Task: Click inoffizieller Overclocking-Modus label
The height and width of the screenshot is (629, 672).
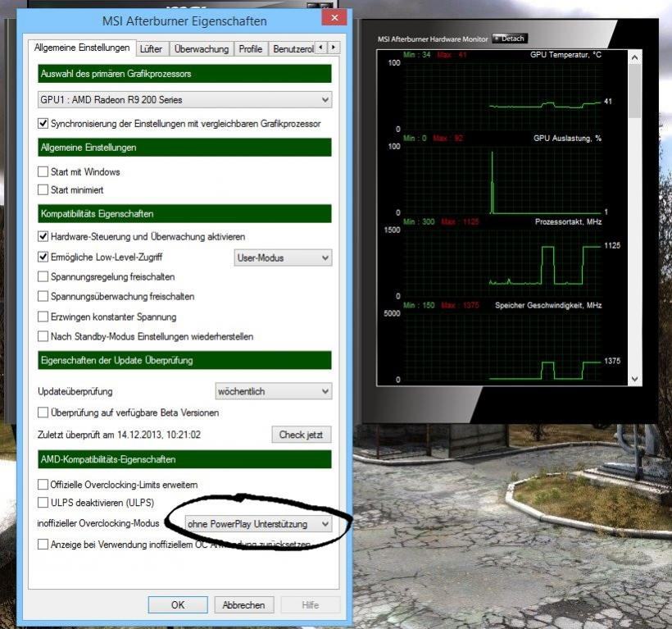Action: 98,523
